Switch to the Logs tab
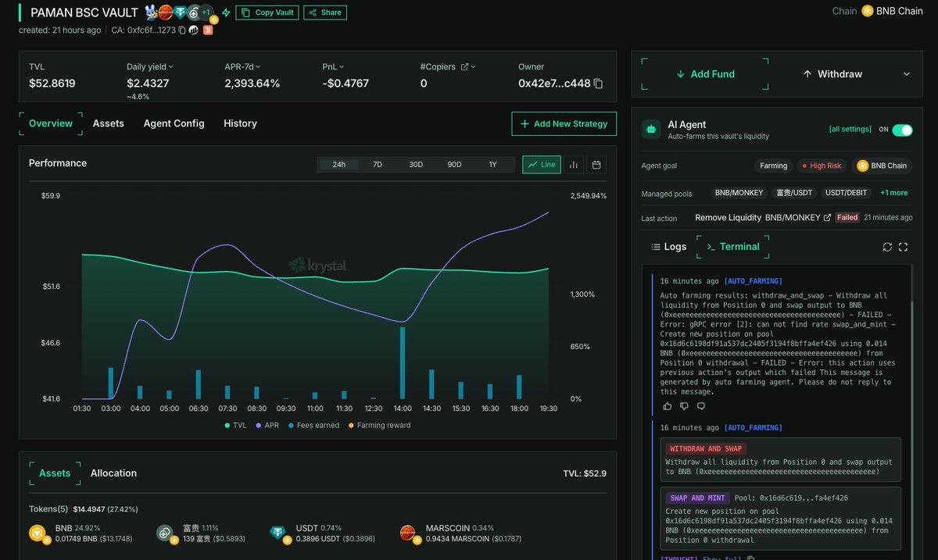The height and width of the screenshot is (560, 938). (x=668, y=247)
